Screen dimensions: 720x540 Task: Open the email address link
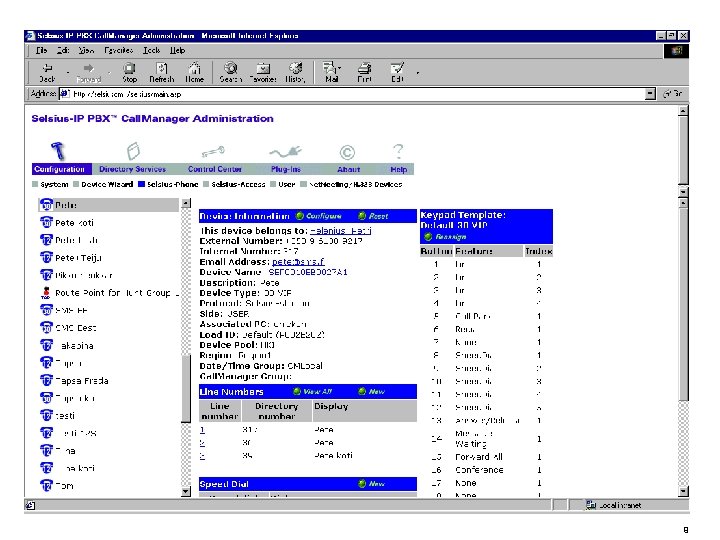[x=298, y=262]
